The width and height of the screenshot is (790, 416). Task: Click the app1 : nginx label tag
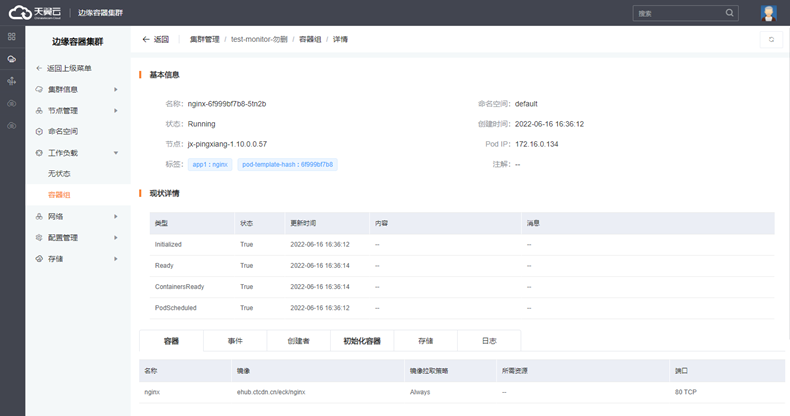coord(210,165)
